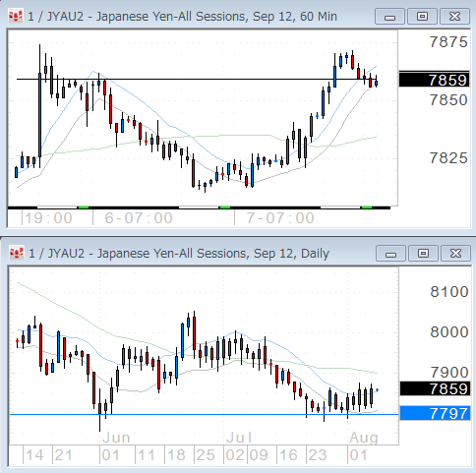Click the Aug month label

click(x=364, y=438)
